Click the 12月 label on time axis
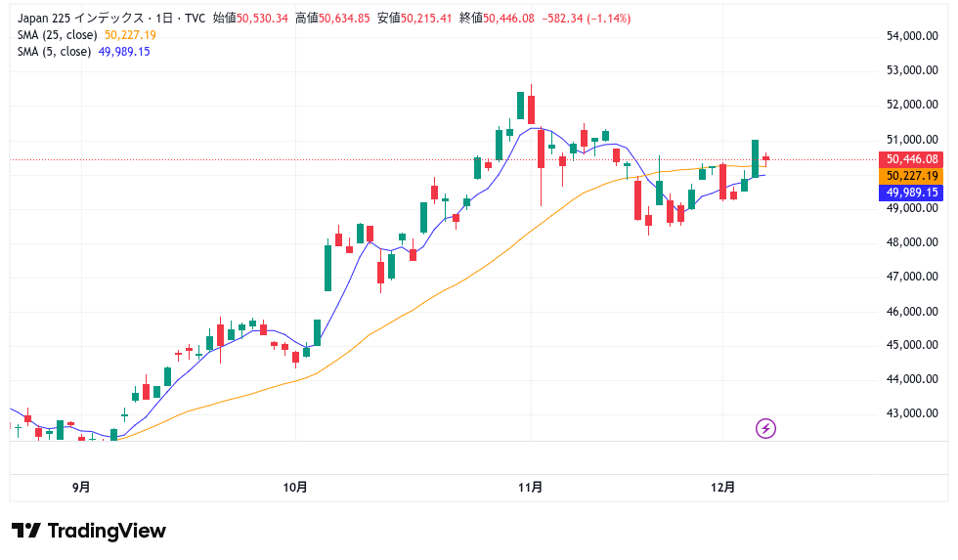 (x=721, y=486)
